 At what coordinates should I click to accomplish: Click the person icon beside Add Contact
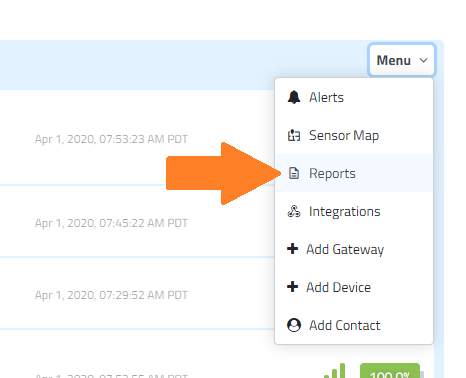click(294, 325)
